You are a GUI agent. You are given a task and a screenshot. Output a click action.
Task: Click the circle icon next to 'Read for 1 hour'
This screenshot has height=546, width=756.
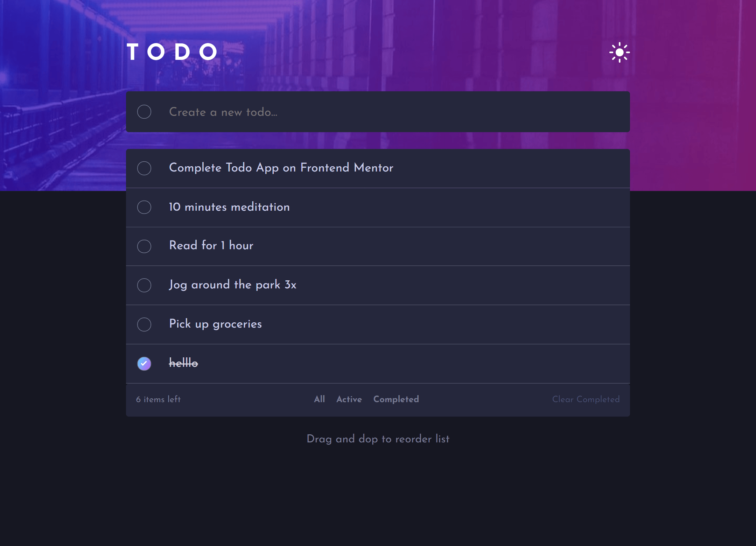tap(145, 246)
